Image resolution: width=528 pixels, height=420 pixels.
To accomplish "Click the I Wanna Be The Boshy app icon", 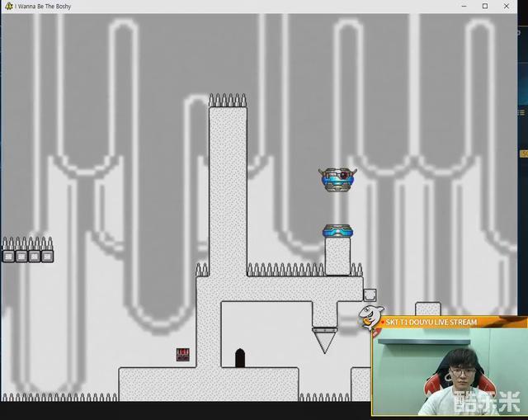I will (9, 6).
